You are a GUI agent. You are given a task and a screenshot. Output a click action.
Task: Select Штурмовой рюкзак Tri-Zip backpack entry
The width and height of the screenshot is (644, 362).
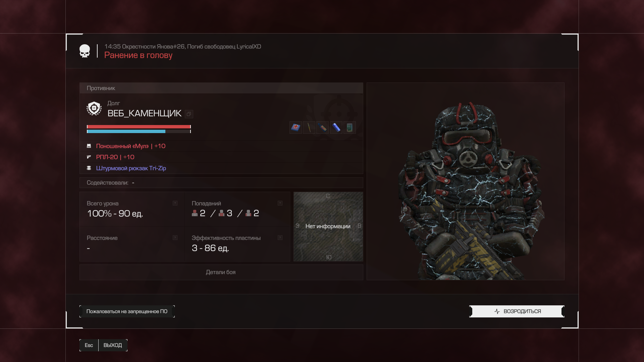click(x=221, y=168)
